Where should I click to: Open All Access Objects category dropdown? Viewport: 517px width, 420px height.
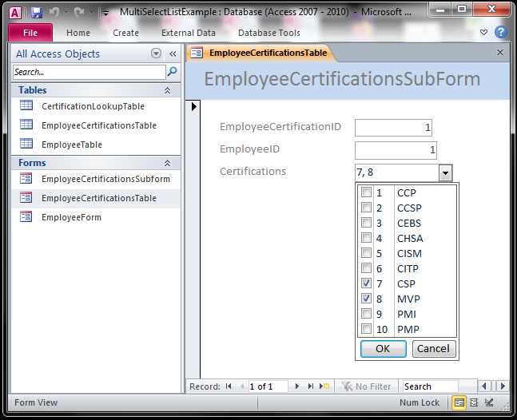(156, 53)
